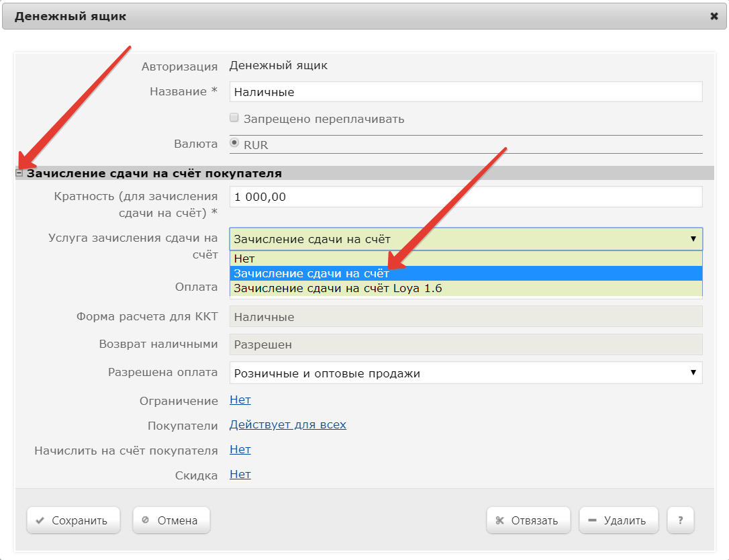Collapse the Зачисление сдачи на счёт покупателя section

coord(19,173)
